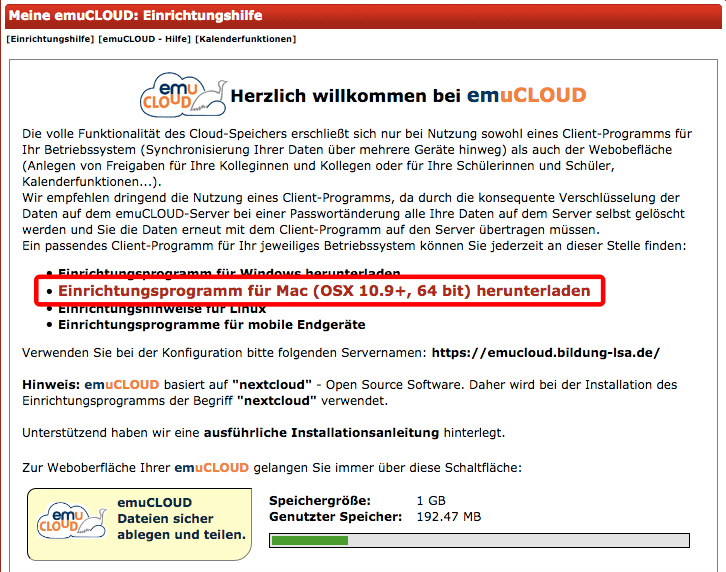Click the bold 'Hinweis:' text
Screen dimensions: 726x572
point(51,385)
